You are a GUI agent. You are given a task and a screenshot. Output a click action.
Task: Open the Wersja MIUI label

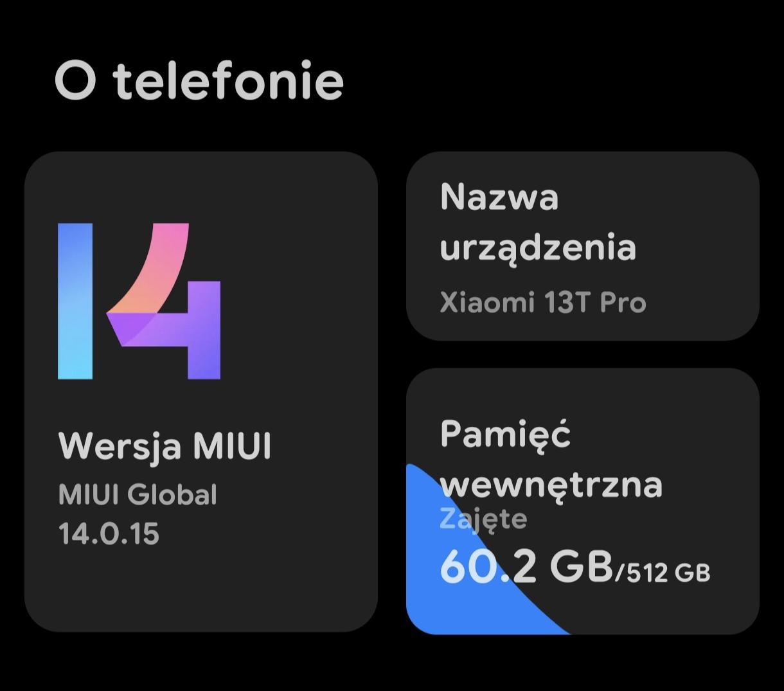tap(165, 445)
